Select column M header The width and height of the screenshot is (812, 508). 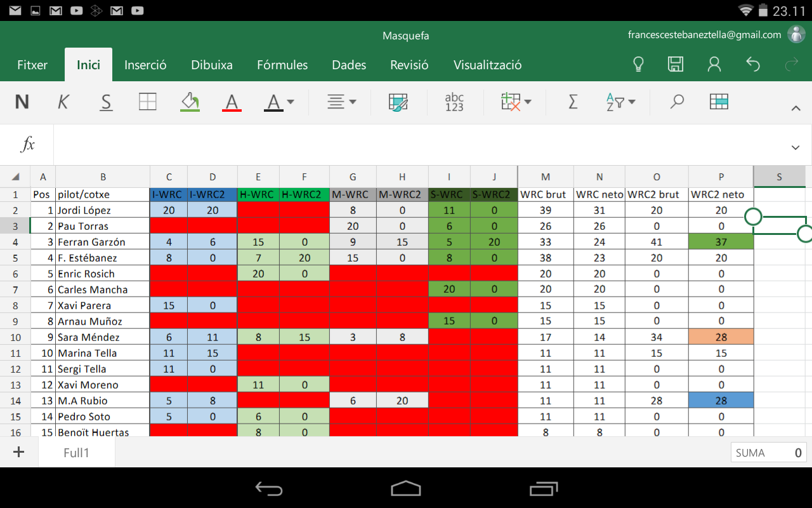(x=546, y=177)
